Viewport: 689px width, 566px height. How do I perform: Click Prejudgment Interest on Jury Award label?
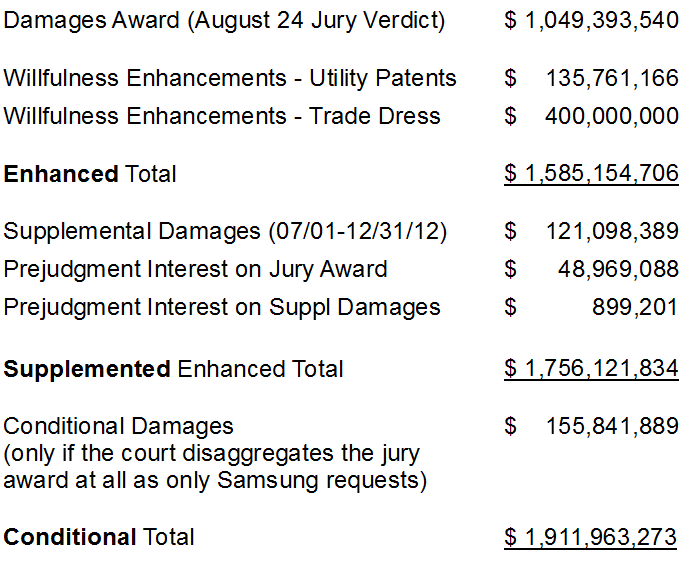[195, 269]
